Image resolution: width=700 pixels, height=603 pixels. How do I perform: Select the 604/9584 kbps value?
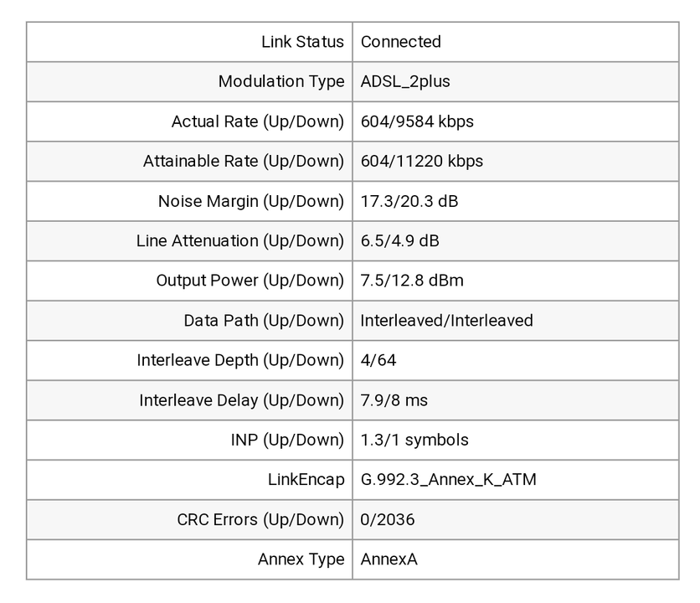(x=417, y=121)
